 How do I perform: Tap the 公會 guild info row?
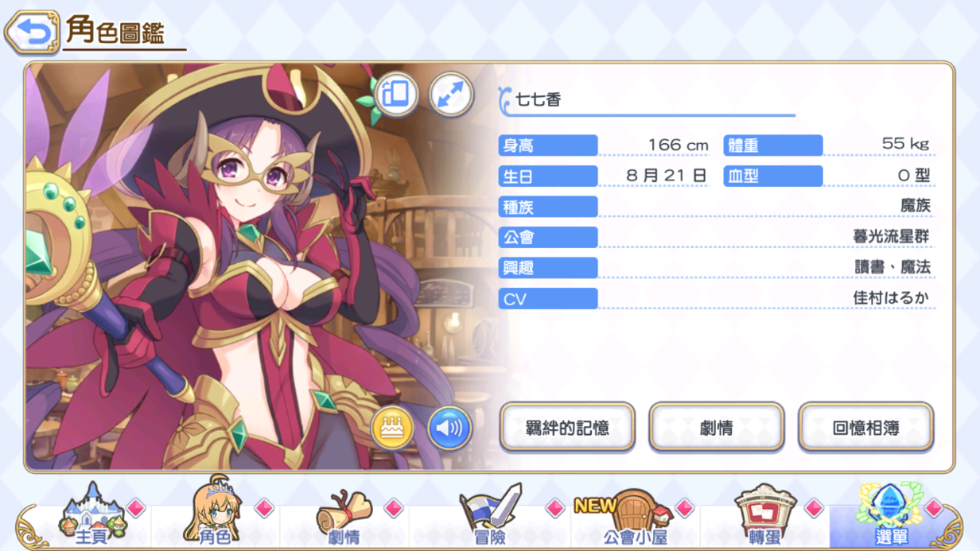coord(714,237)
